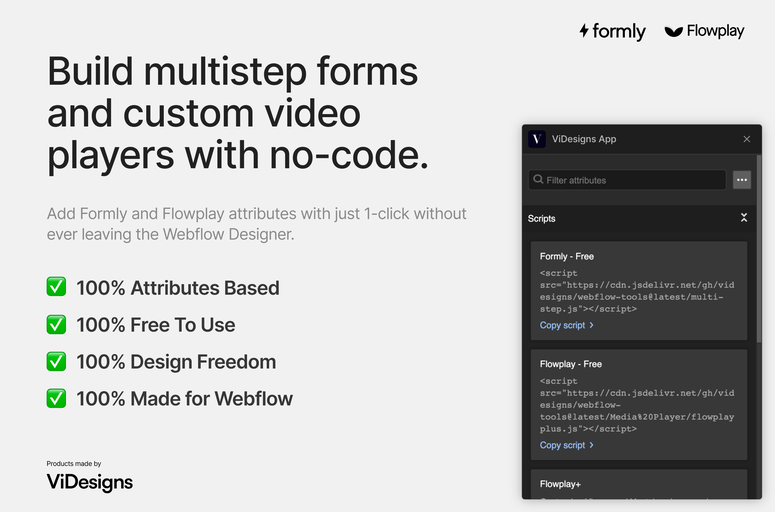Copy script for Formly - Free
Screen dimensions: 775x512
[x=566, y=325]
